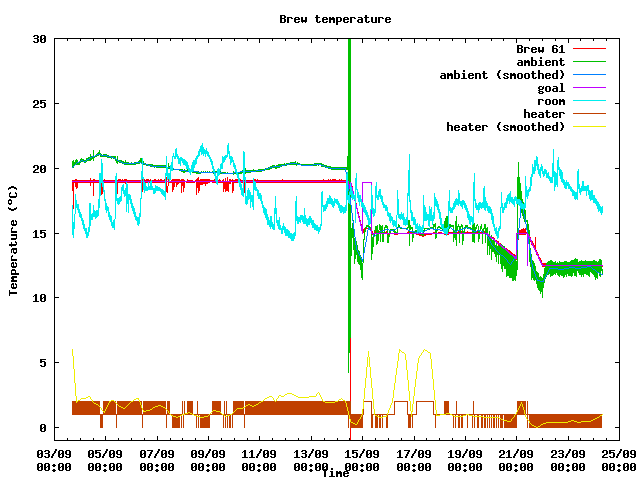Click the 15/09 date axis label
640x480 pixels.
tap(362, 454)
